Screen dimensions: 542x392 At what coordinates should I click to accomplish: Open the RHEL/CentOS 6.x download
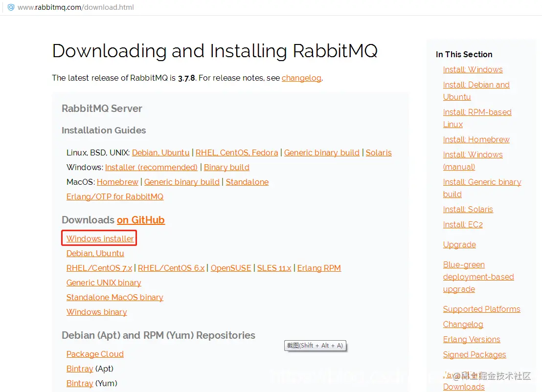pos(171,268)
